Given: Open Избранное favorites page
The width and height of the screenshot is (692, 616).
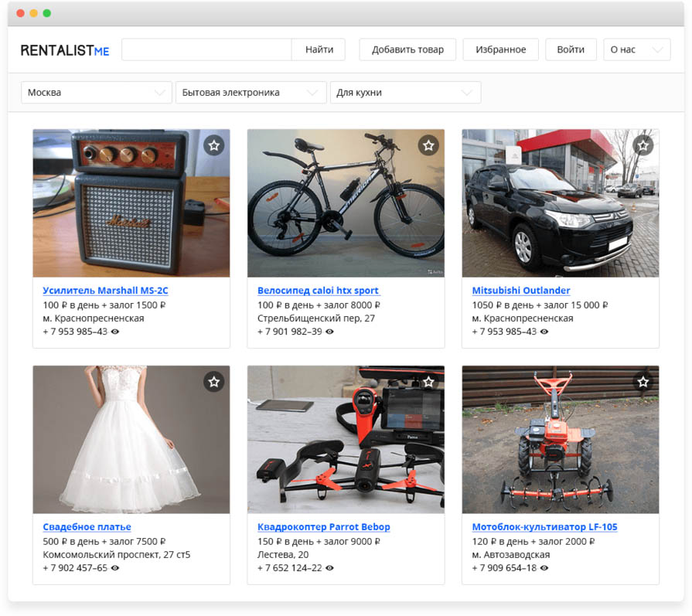Looking at the screenshot, I should pos(500,49).
